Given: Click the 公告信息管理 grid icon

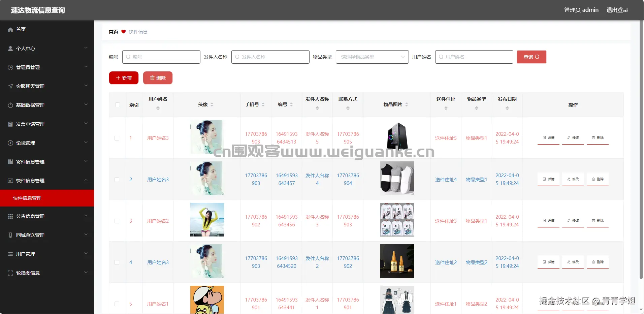Looking at the screenshot, I should point(10,216).
